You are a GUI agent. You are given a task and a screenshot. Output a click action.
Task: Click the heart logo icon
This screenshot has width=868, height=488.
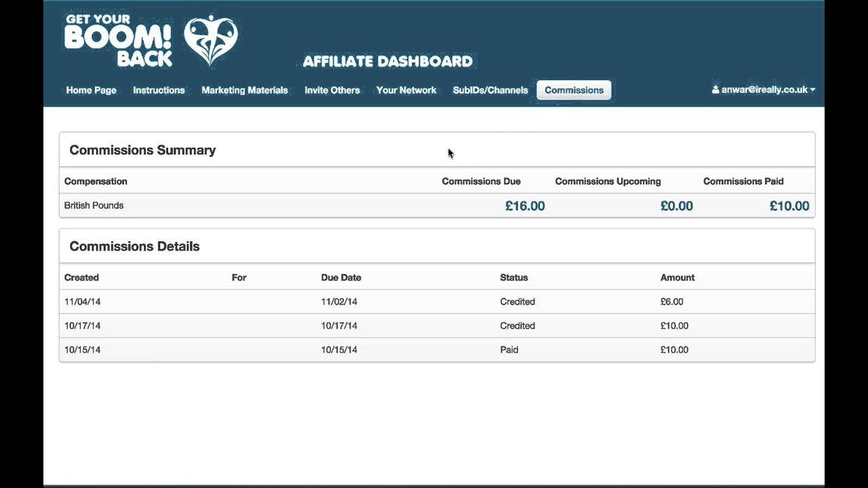tap(211, 40)
